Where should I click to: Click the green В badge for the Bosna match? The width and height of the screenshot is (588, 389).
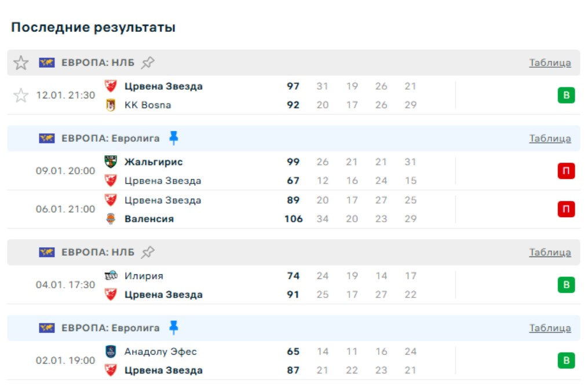(x=566, y=96)
